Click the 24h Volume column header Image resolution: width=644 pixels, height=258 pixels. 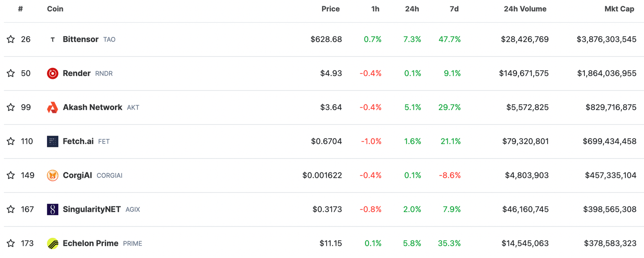[525, 8]
